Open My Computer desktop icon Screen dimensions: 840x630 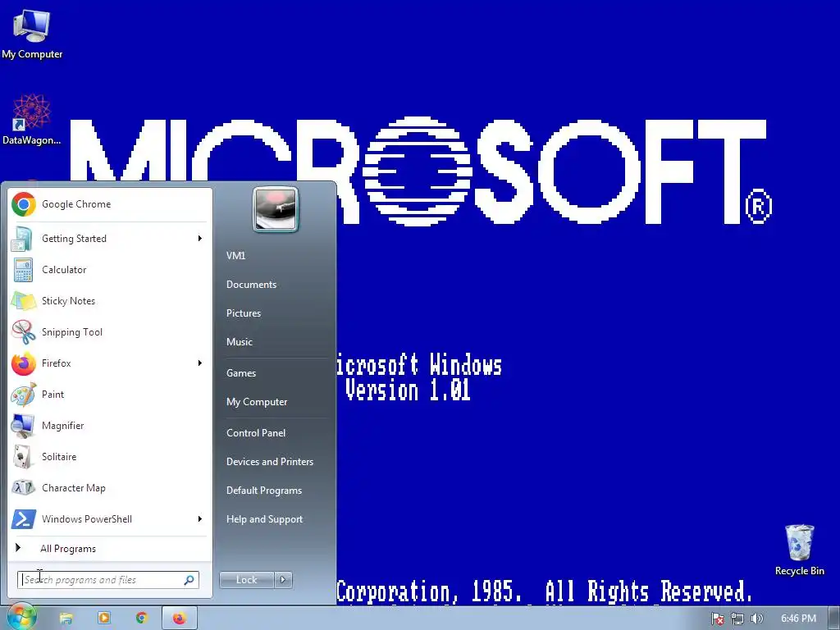(32, 34)
